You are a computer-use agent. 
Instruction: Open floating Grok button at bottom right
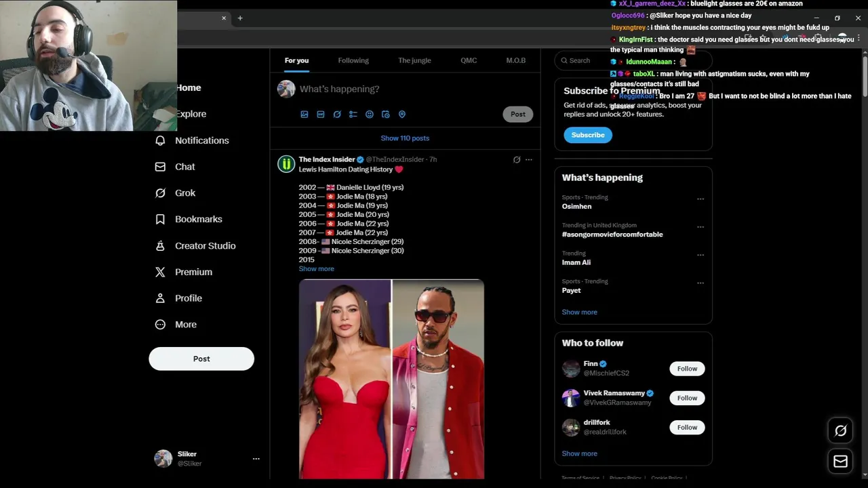840,430
